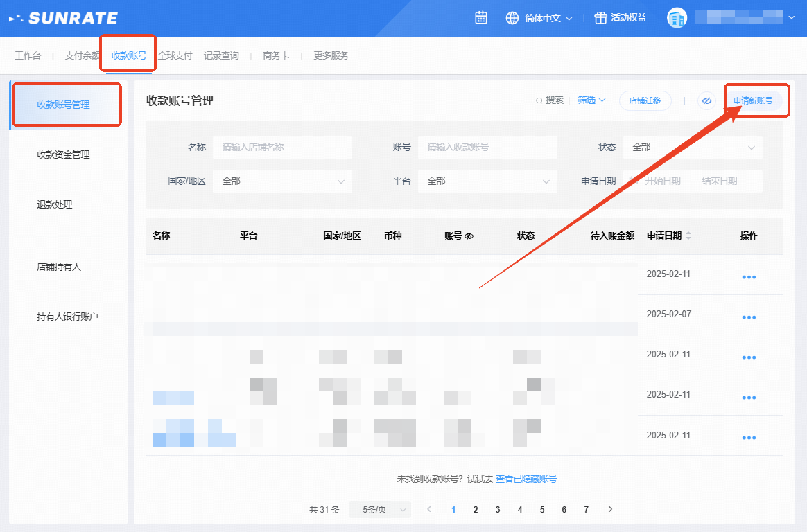Screen dimensions: 807x532
Task: Click the 搜索 magnifier icon
Action: click(x=539, y=100)
